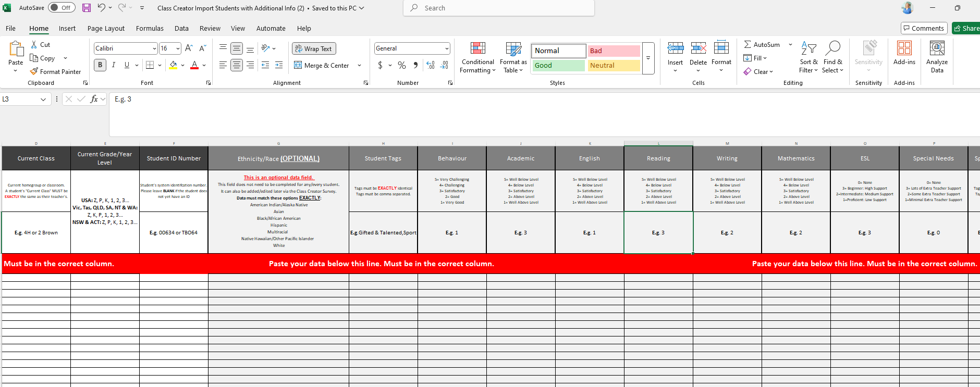Open the General number format dropdown
The width and height of the screenshot is (980, 387).
click(447, 48)
